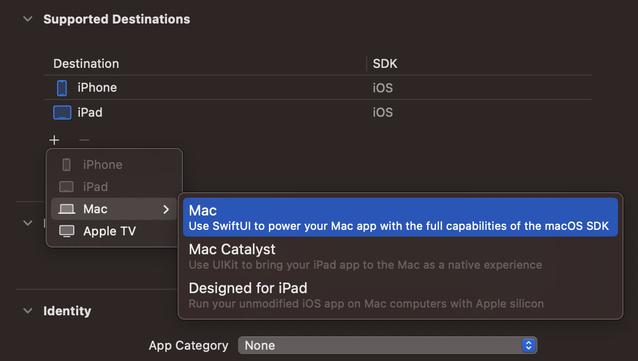
Task: Choose Apple TV from the popup menu
Action: click(x=114, y=231)
